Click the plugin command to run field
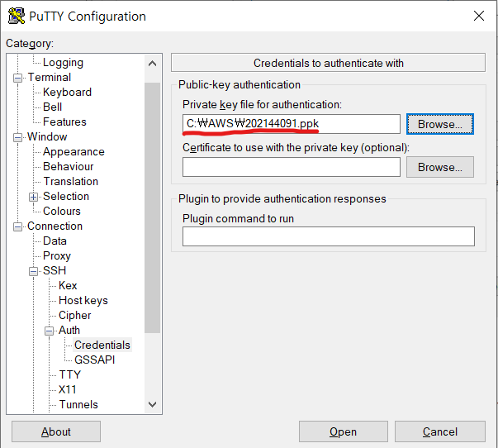This screenshot has height=448, width=498. pyautogui.click(x=329, y=236)
